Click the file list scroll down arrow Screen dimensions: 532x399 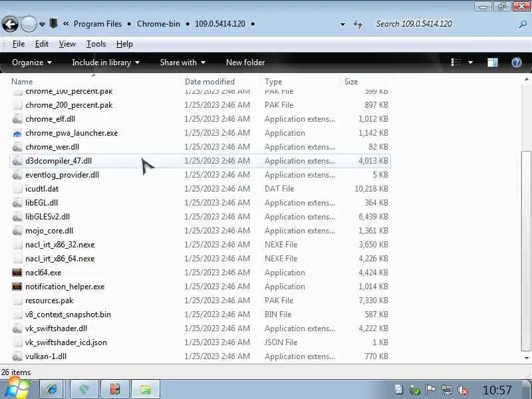pos(526,358)
